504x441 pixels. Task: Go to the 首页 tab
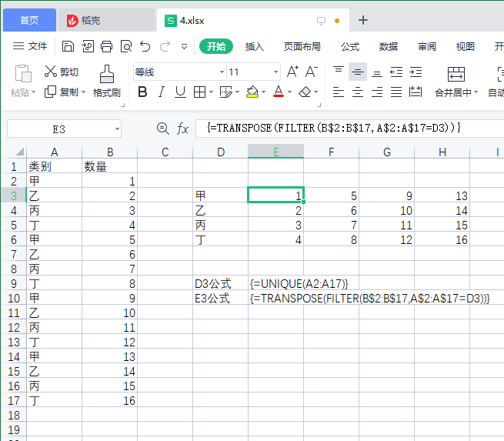coord(29,20)
